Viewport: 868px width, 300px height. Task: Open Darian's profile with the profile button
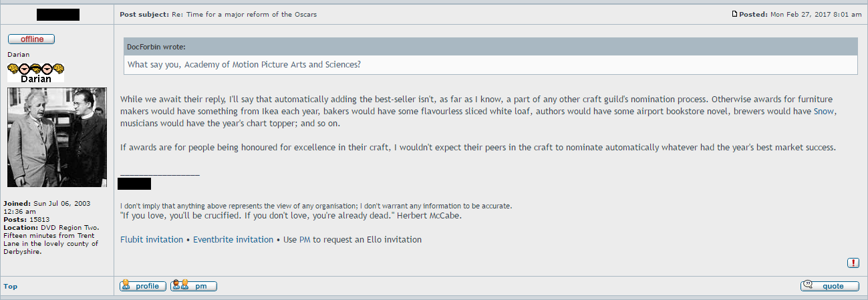pos(143,286)
